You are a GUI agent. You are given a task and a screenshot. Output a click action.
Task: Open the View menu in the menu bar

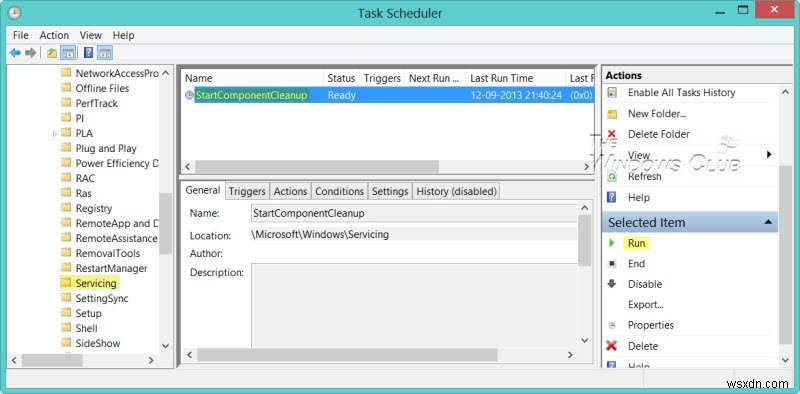coord(90,35)
